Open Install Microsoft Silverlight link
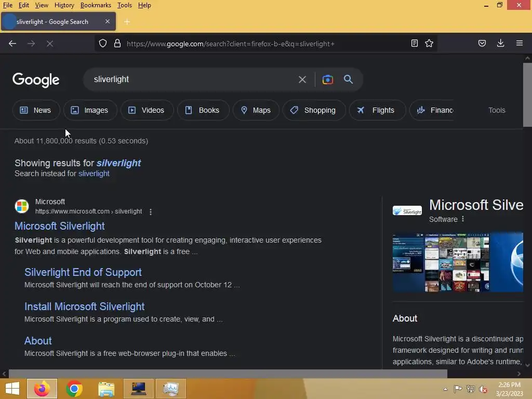 click(85, 307)
